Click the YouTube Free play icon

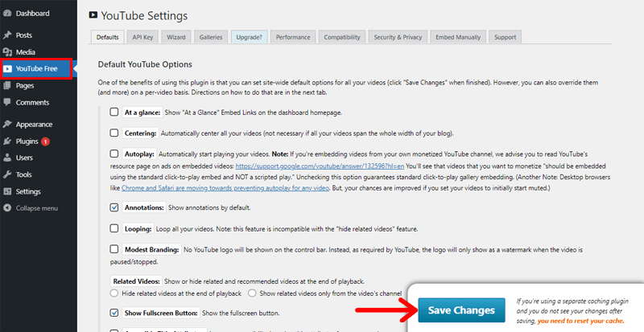click(x=7, y=69)
